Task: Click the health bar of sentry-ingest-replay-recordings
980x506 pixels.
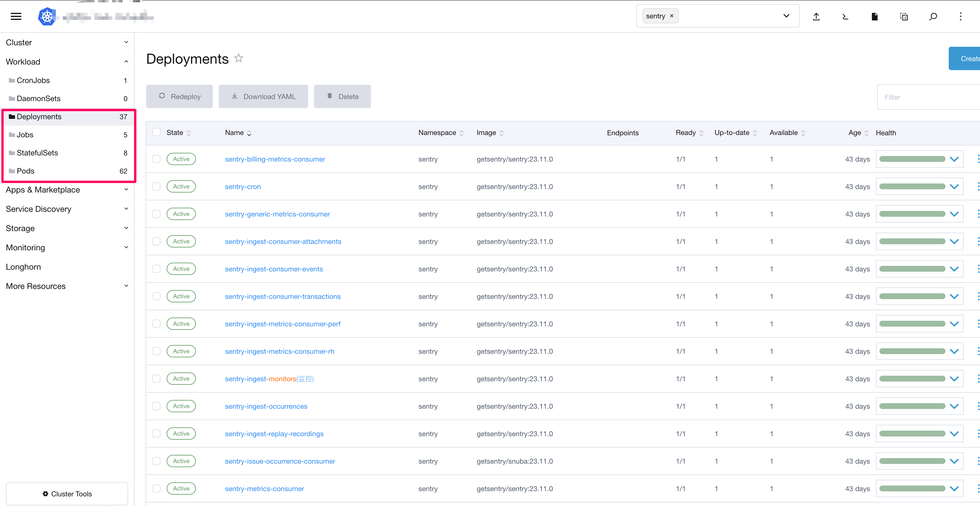Action: 912,434
